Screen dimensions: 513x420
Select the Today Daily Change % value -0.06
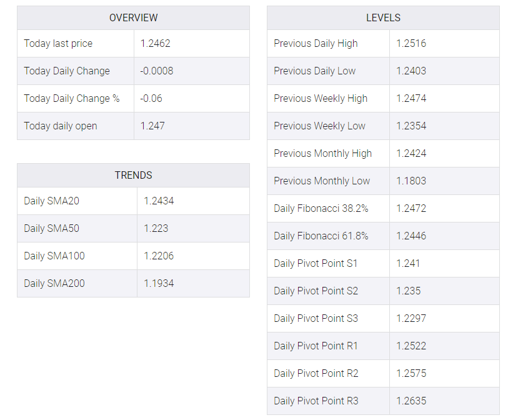[x=151, y=99]
